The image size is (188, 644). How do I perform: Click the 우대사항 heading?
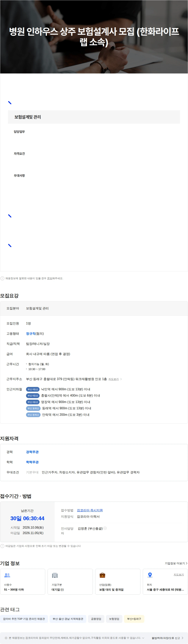coord(19,176)
